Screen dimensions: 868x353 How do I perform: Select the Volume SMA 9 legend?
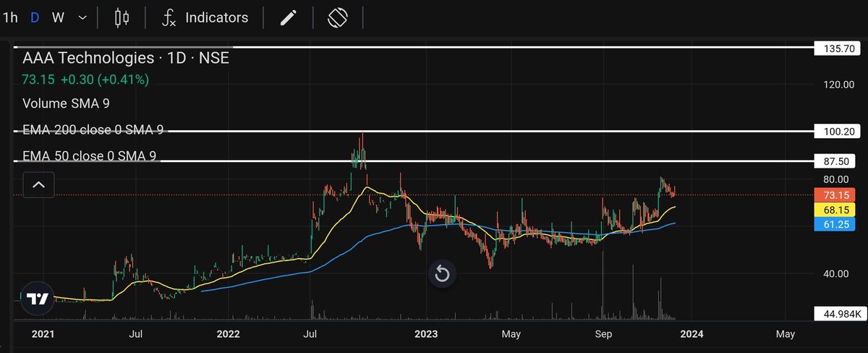tap(66, 103)
